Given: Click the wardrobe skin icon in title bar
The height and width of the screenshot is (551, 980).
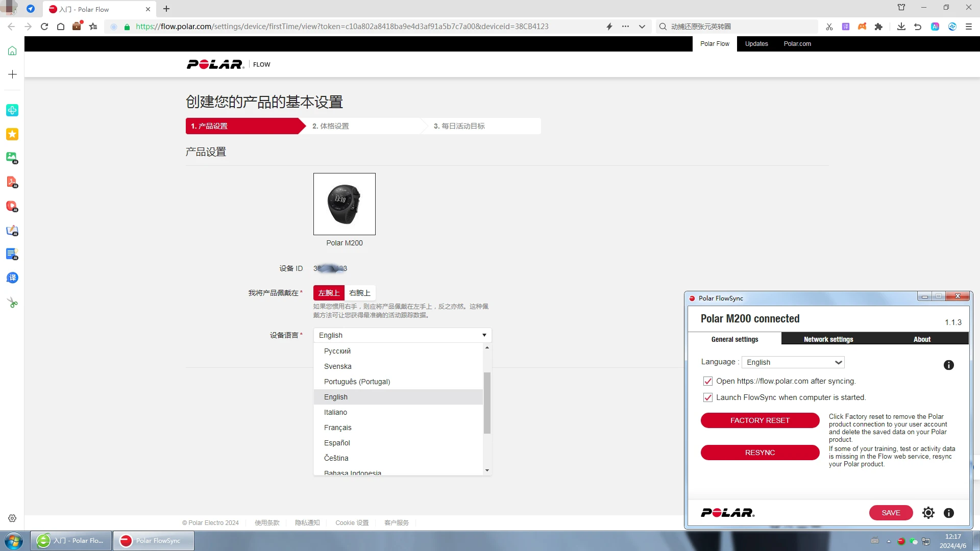Looking at the screenshot, I should [x=901, y=8].
